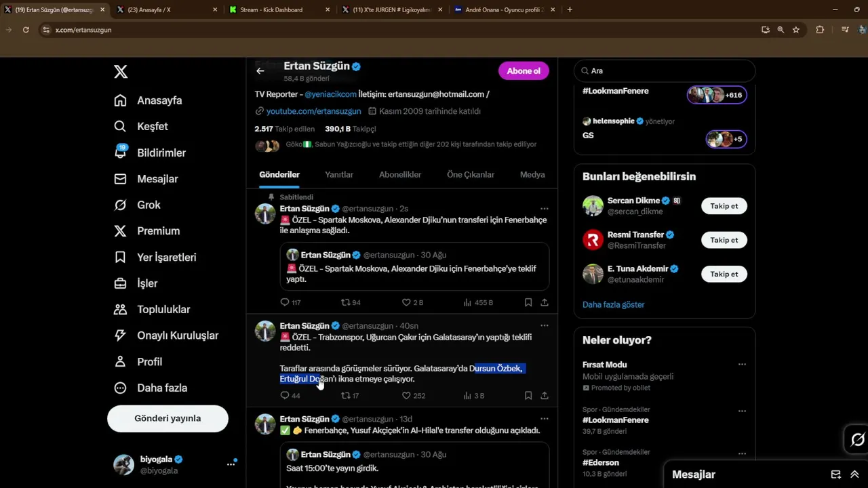Open more menu on pinned Spartak post

pos(544,209)
